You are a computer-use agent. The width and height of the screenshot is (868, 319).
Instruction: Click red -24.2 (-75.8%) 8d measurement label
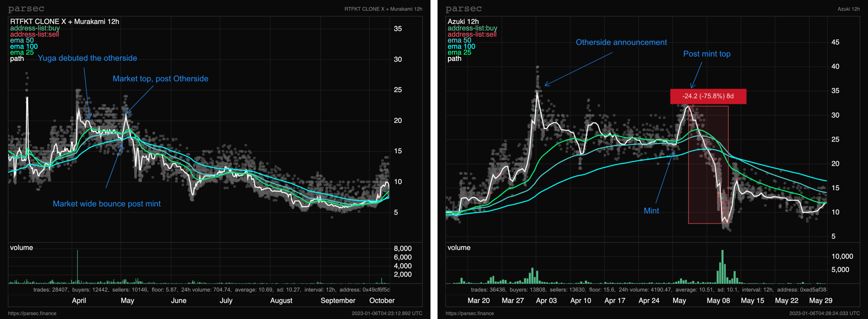(708, 96)
